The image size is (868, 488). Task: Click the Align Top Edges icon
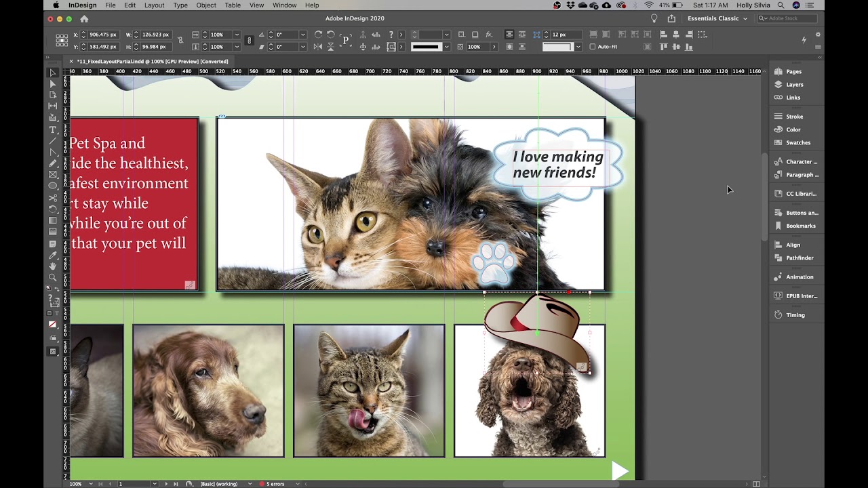(663, 47)
